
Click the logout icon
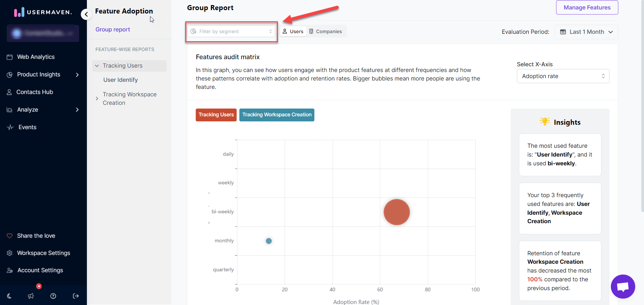(x=76, y=296)
